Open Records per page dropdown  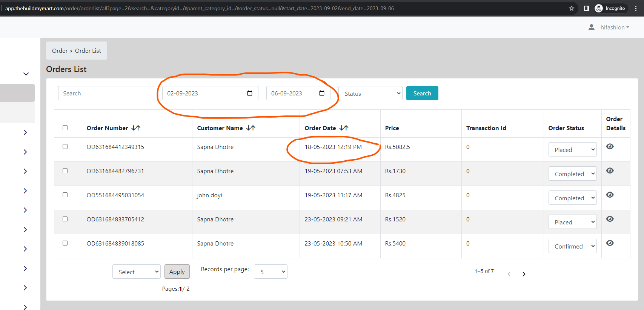[x=271, y=272]
